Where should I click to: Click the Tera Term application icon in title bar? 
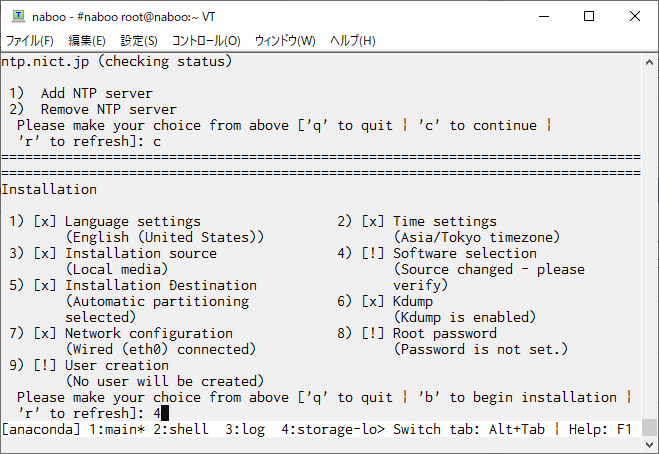18,16
